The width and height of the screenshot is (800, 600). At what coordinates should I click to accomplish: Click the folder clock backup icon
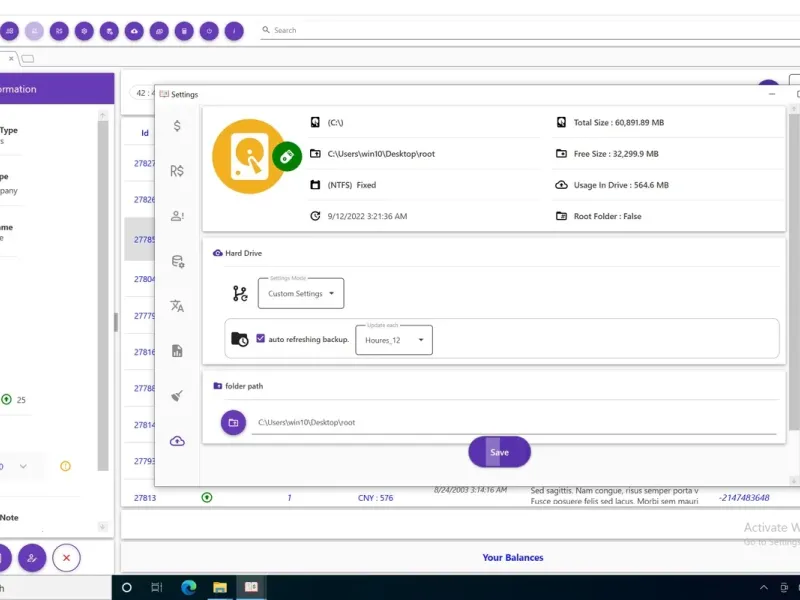[239, 339]
